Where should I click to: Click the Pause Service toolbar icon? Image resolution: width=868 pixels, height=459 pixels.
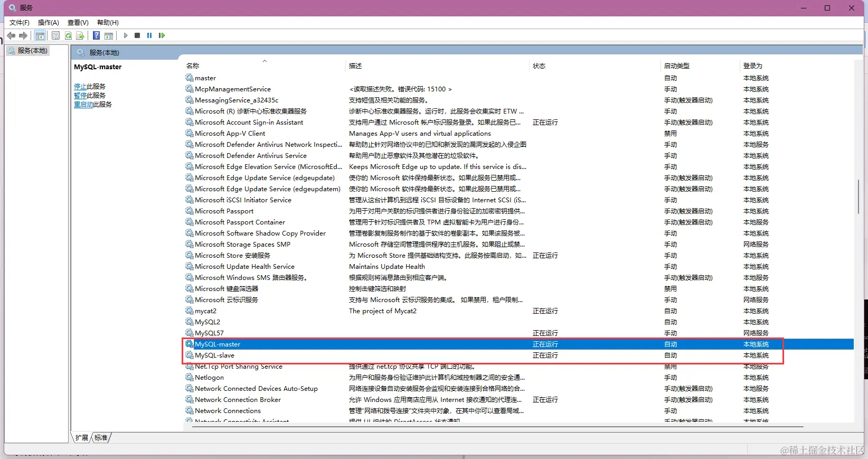tap(149, 35)
